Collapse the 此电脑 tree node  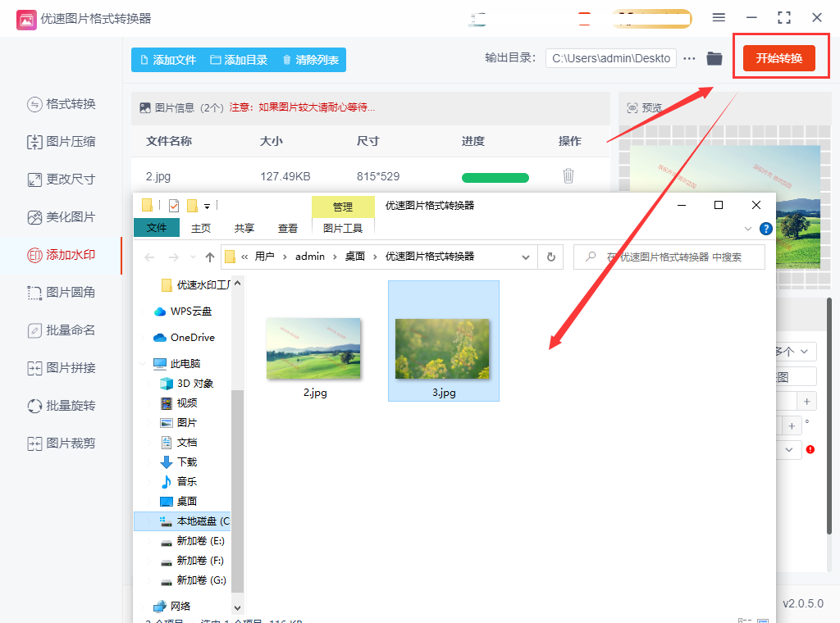point(143,364)
